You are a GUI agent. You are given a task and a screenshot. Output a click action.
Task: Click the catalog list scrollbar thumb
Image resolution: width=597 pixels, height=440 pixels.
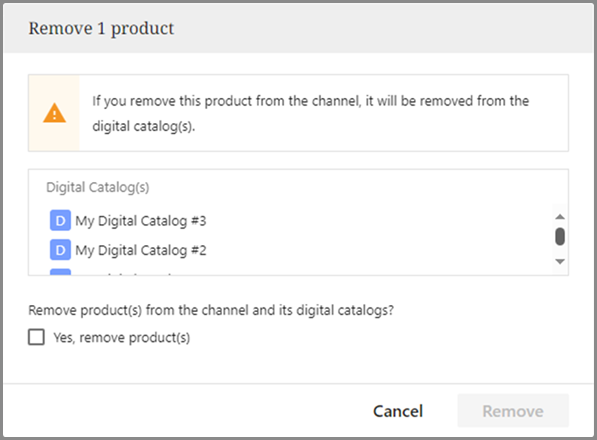click(560, 236)
